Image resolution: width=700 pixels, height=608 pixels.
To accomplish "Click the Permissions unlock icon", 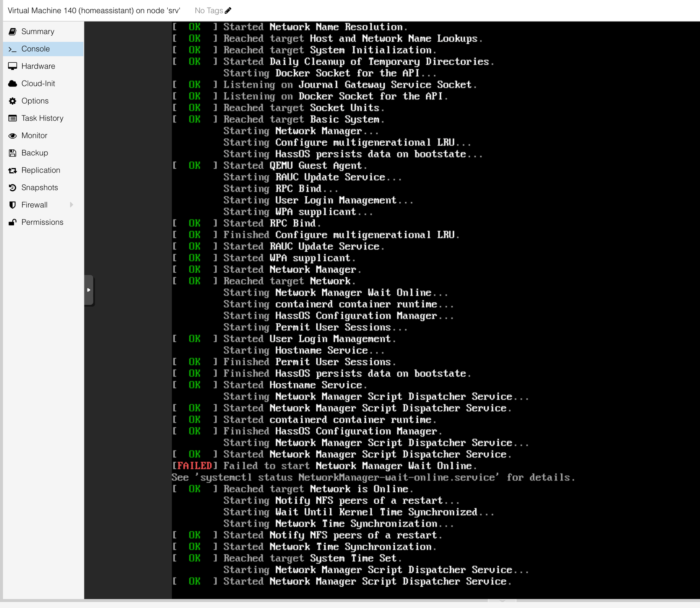I will coord(13,222).
